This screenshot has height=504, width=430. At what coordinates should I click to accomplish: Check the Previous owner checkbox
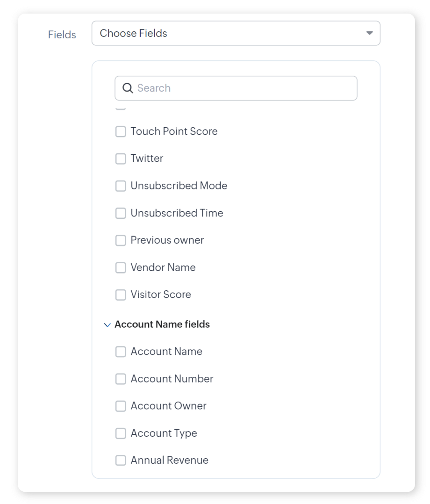[x=121, y=240]
